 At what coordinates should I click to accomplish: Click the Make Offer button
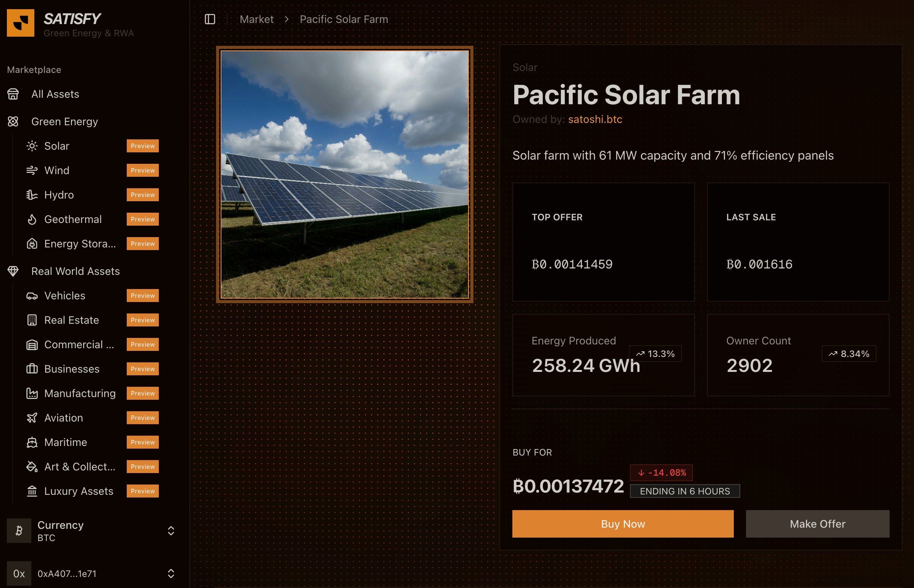coord(817,524)
